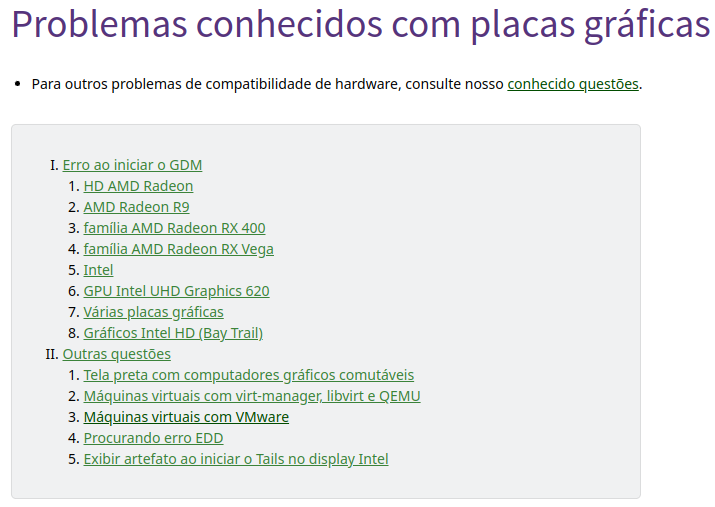Click the 'Para outros problemas de compatibilidade' sentence
715x507 pixels.
[x=337, y=84]
